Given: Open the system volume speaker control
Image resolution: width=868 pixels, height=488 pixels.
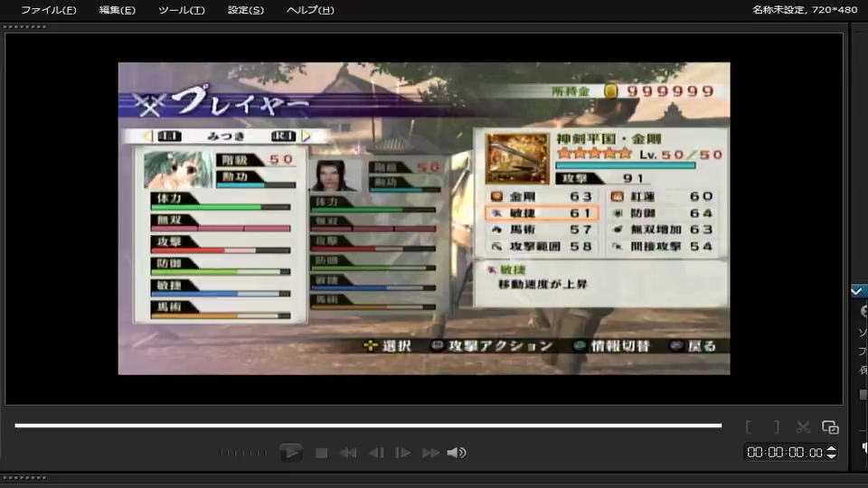Looking at the screenshot, I should point(456,453).
